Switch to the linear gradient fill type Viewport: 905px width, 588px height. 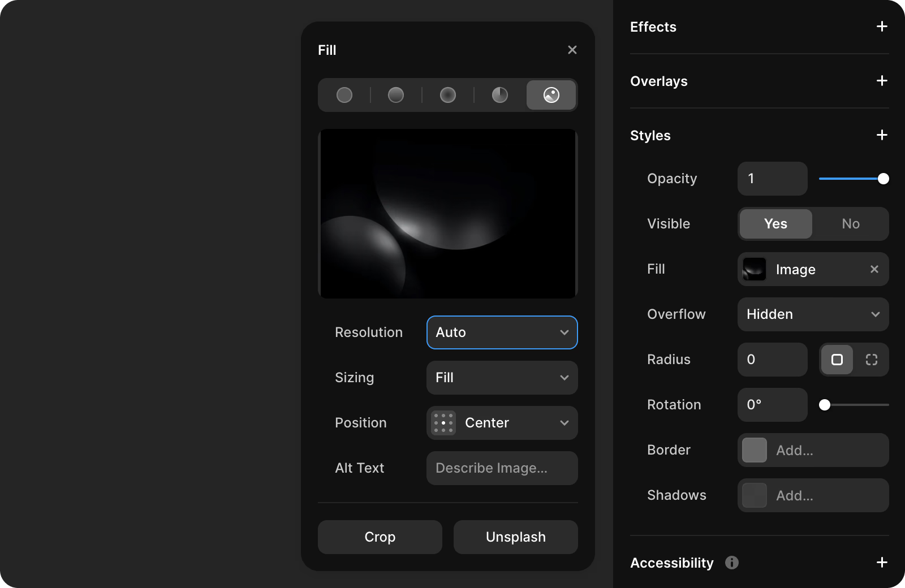pos(395,95)
